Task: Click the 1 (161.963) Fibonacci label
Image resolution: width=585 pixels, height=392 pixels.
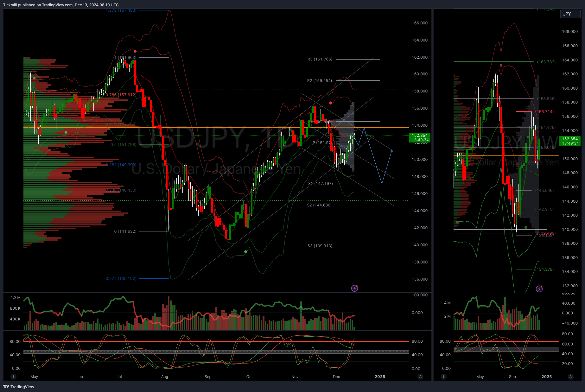Action: coord(125,58)
